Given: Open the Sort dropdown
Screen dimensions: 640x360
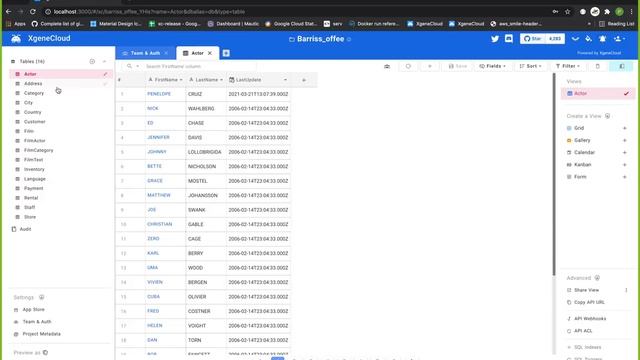Looking at the screenshot, I should (530, 66).
